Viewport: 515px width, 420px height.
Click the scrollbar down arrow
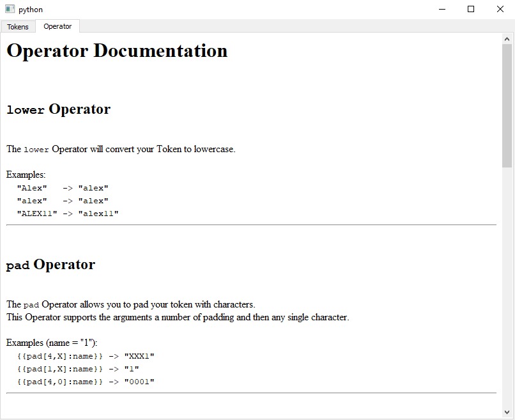point(507,412)
